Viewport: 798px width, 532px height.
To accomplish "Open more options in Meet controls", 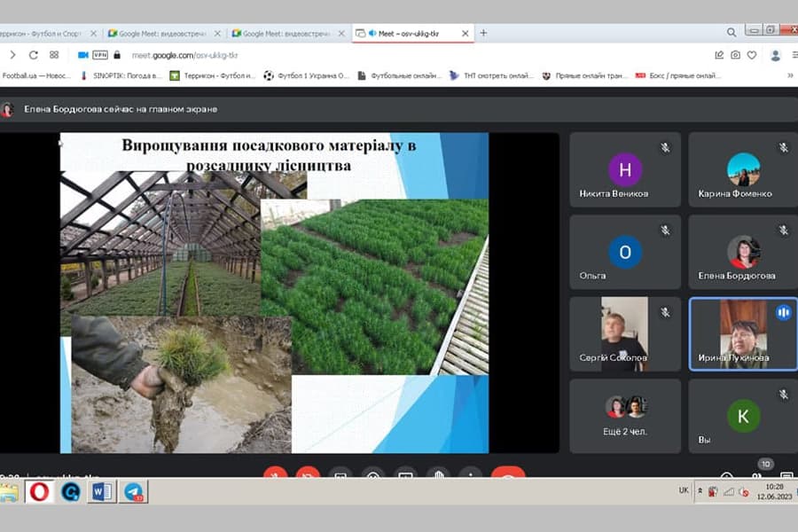I will coord(470,474).
